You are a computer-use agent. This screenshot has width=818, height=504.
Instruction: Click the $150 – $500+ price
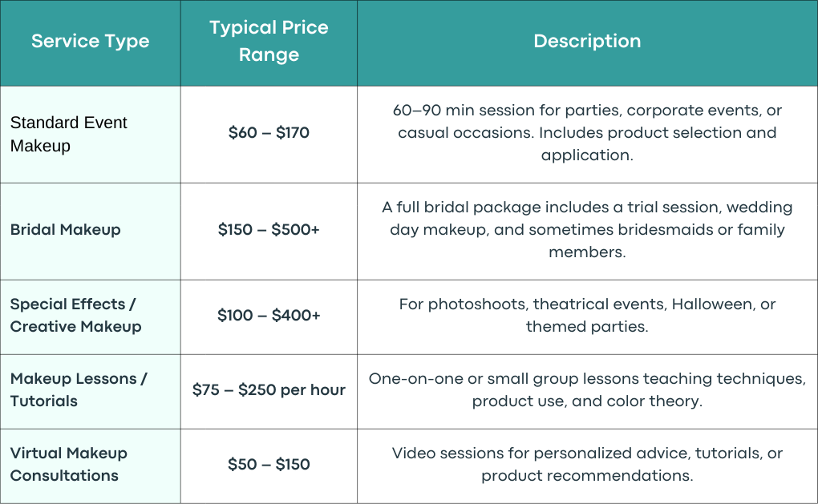pos(269,229)
